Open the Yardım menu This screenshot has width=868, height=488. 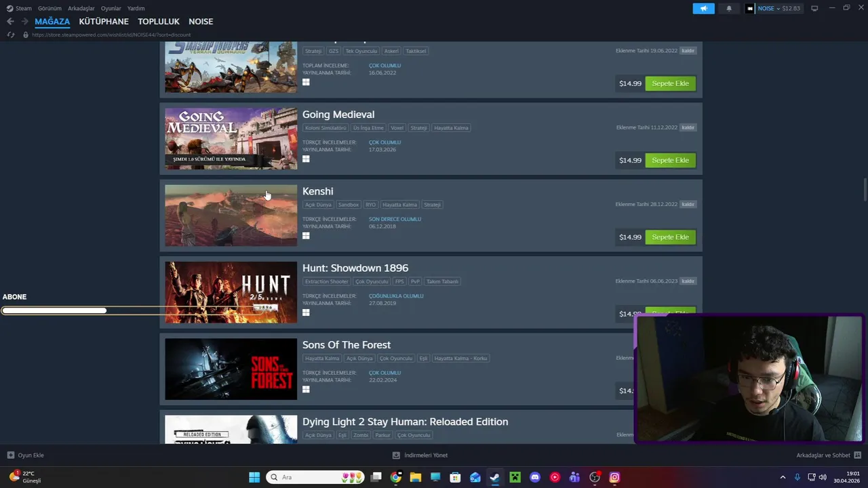(136, 8)
